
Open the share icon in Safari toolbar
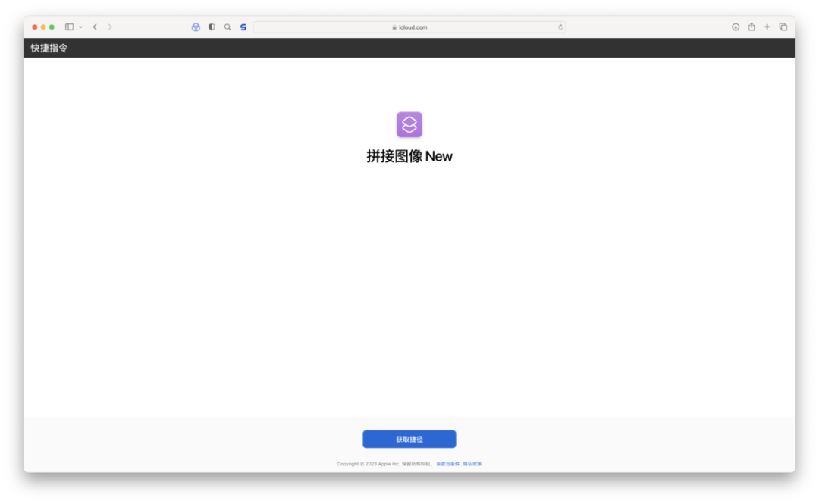pos(752,26)
